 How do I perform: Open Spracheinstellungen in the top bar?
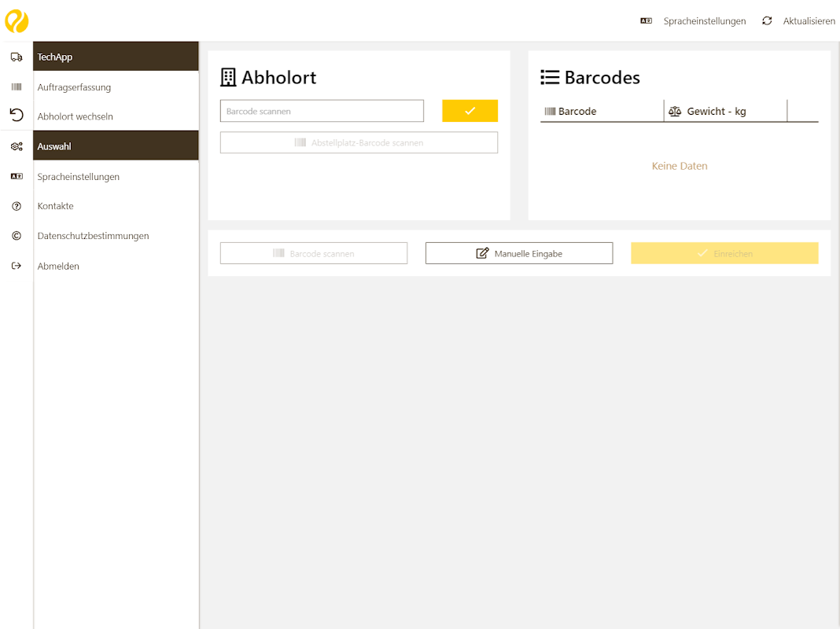click(x=705, y=21)
